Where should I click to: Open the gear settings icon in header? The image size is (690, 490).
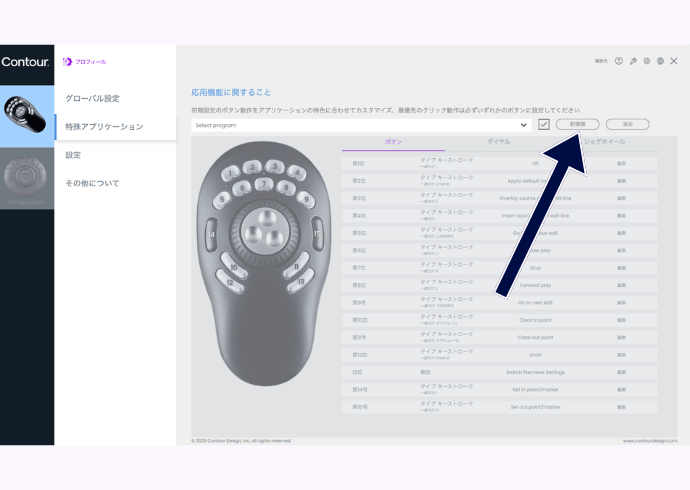tap(647, 61)
